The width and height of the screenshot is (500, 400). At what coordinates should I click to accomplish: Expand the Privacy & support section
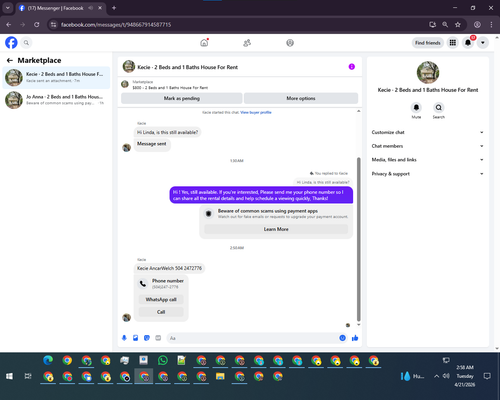pos(428,174)
